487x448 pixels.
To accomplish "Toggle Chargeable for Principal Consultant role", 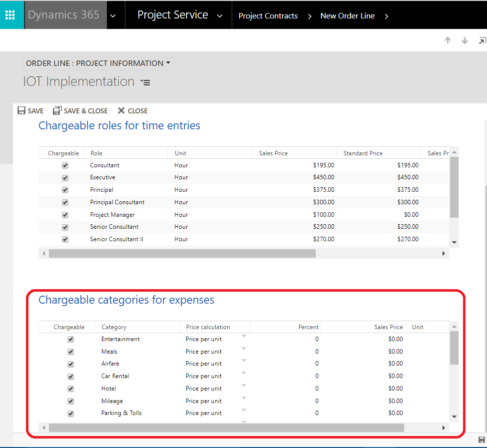I will point(65,202).
